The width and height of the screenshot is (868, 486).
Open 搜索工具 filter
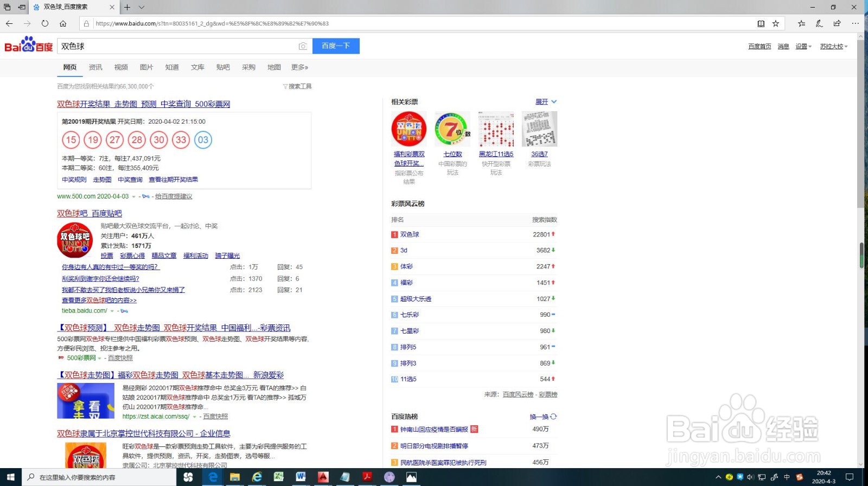click(297, 86)
